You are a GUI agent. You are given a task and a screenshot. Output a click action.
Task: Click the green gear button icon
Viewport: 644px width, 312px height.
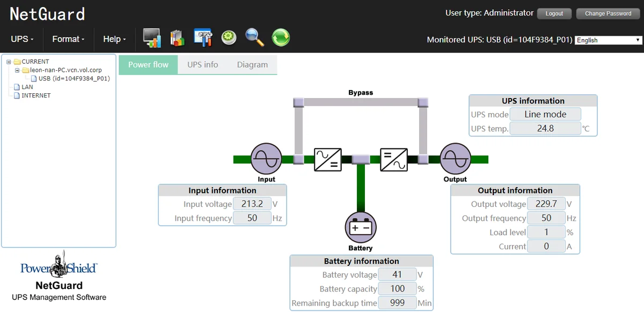[229, 37]
